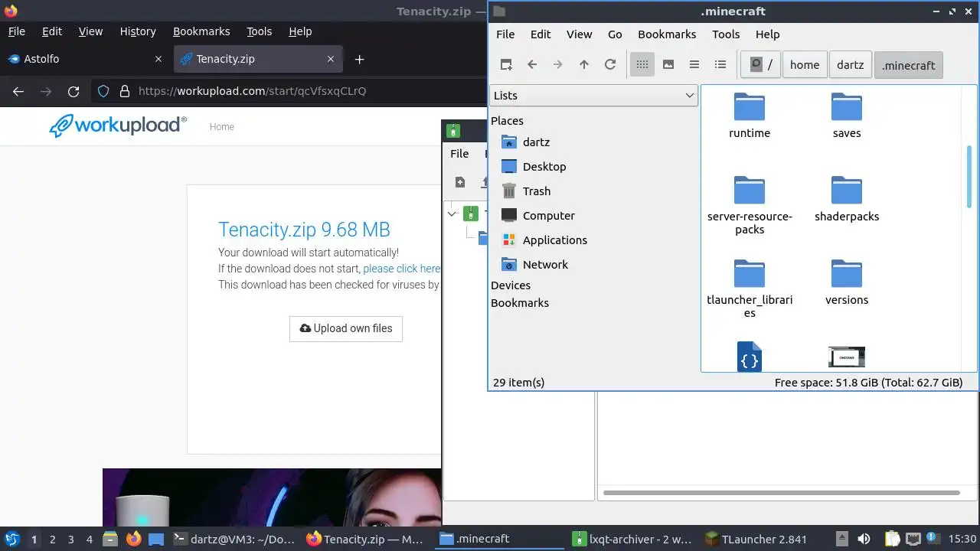Screen dimensions: 980x551
Task: Select the versions folder
Action: [847, 283]
